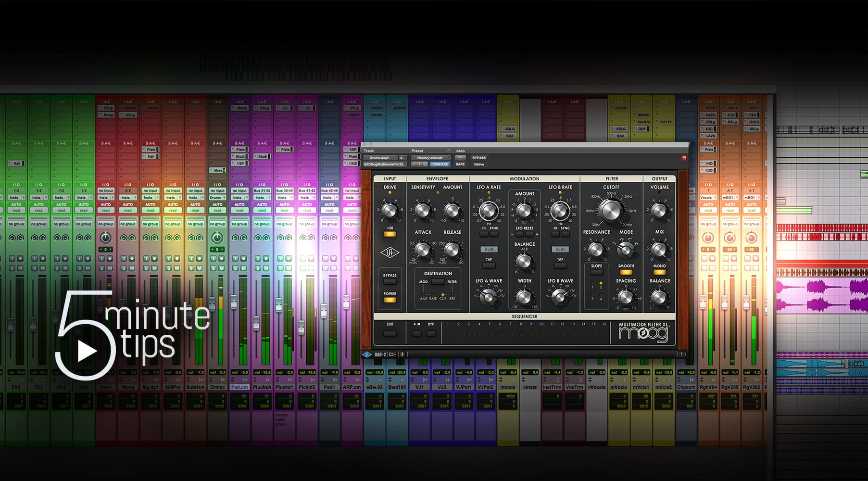
Task: Toggle the Destination MOD/FILTER switch
Action: tap(438, 282)
